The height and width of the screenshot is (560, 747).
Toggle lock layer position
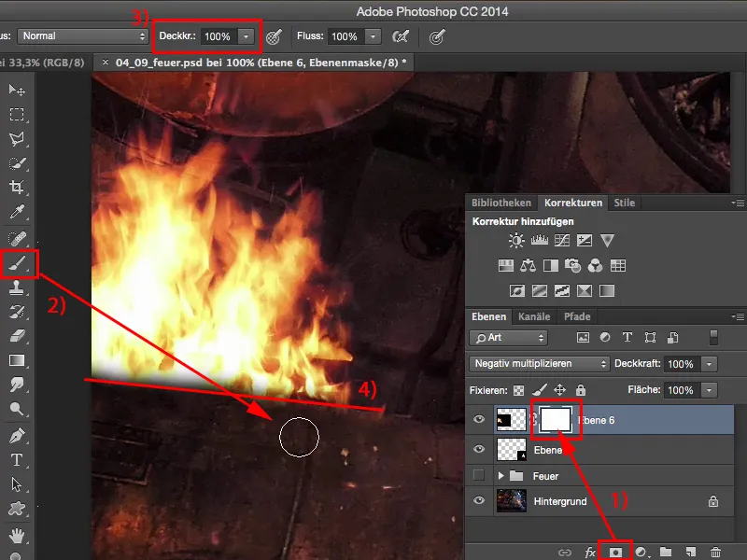(x=559, y=390)
